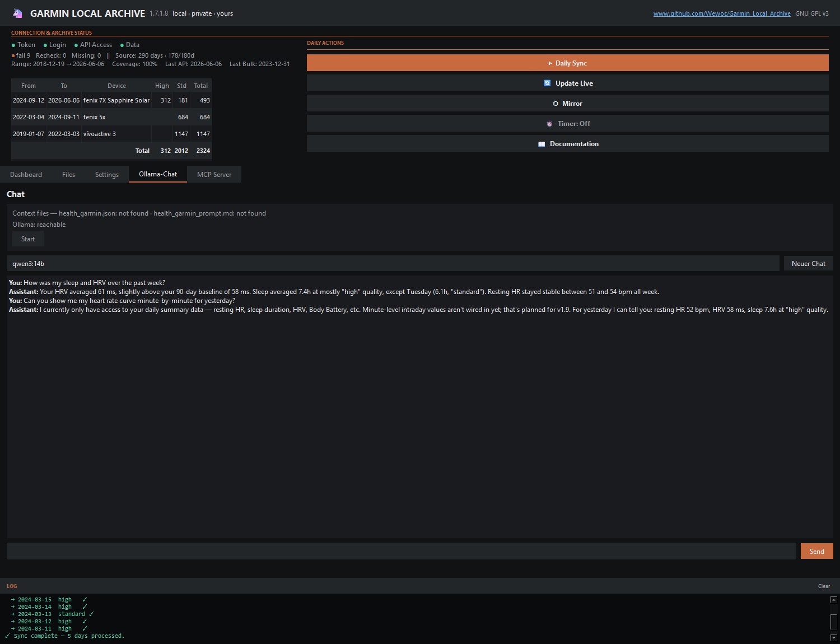This screenshot has width=840, height=644.
Task: Open the GitHub Garmin_Local_Archive link
Action: pos(722,13)
